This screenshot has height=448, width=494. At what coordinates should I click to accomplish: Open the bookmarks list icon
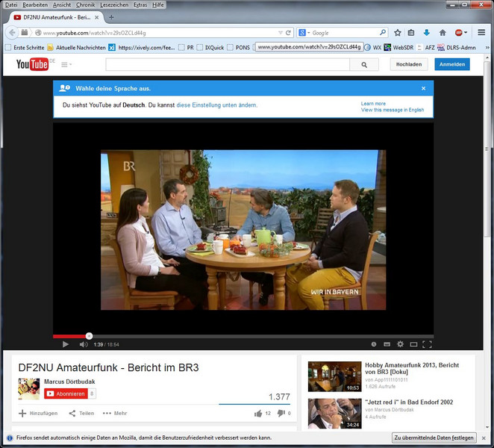coord(411,33)
